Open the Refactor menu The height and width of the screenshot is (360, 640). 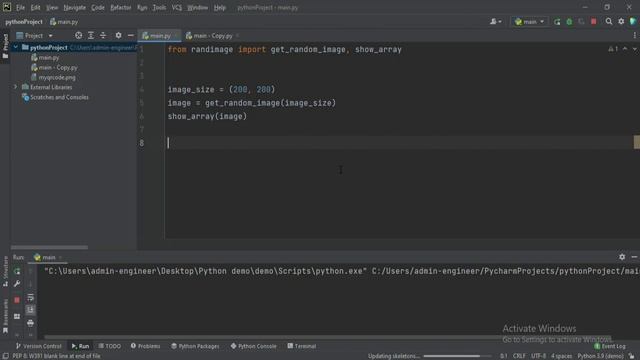coord(121,7)
